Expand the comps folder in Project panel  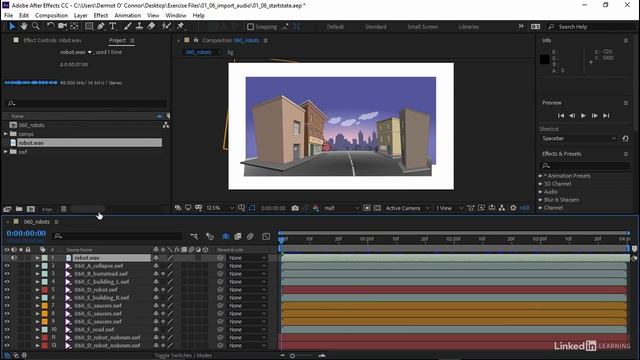[x=6, y=134]
